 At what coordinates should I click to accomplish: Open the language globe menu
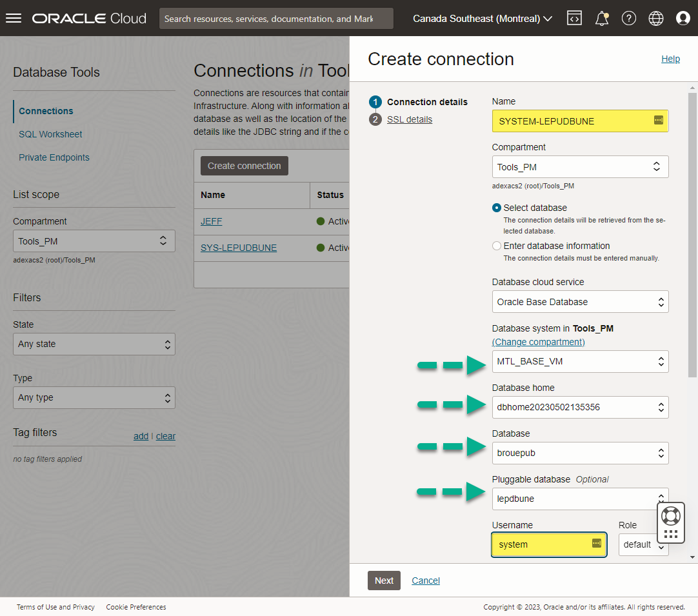(x=655, y=18)
